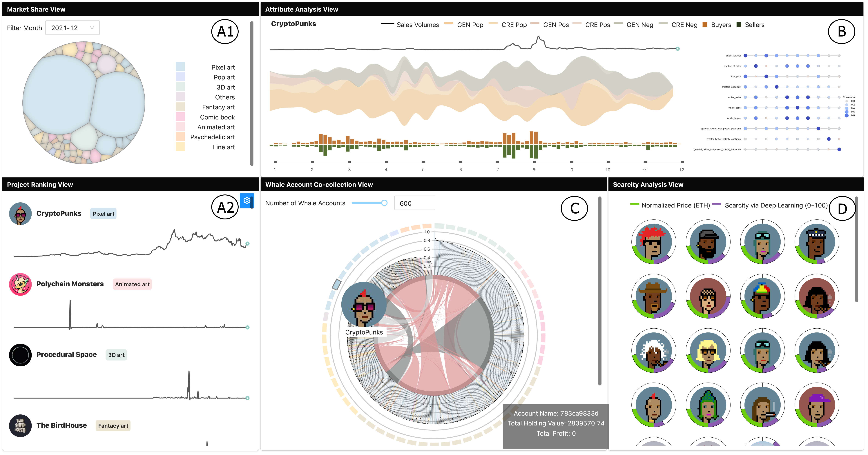Toggle the GEN Pos legend entry
The height and width of the screenshot is (455, 868).
point(550,25)
